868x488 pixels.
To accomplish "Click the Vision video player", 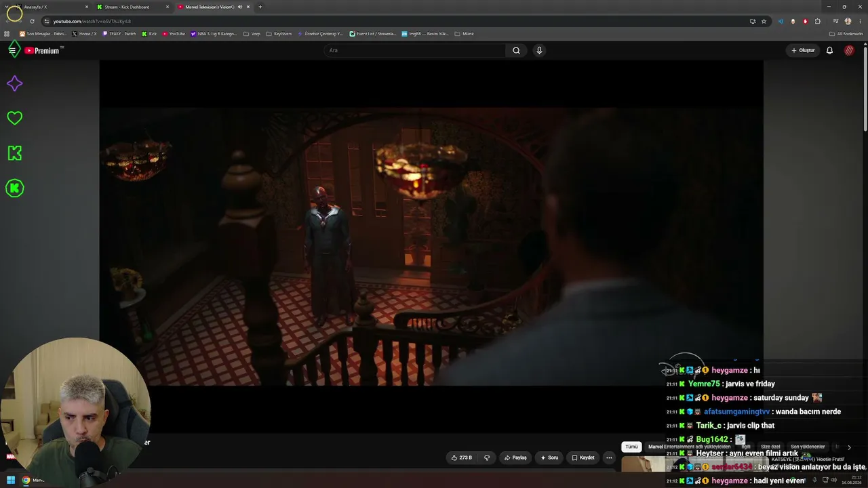I will tap(431, 247).
